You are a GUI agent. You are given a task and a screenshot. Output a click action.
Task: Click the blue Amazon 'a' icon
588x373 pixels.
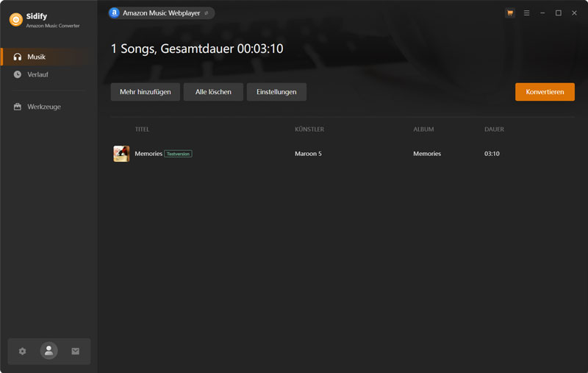[x=114, y=13]
